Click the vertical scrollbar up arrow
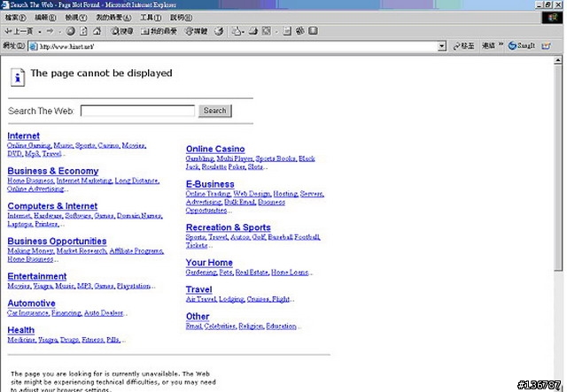 (x=558, y=61)
